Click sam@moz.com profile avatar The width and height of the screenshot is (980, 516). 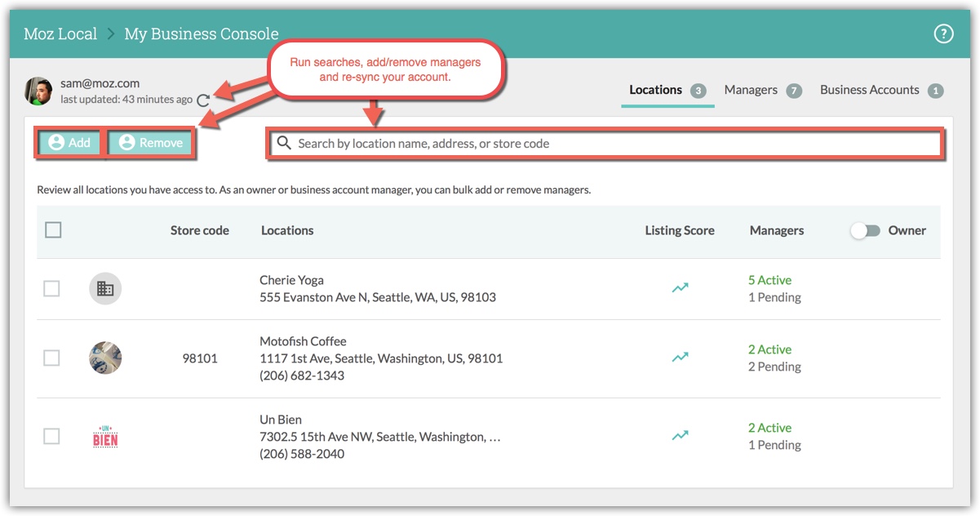(38, 91)
